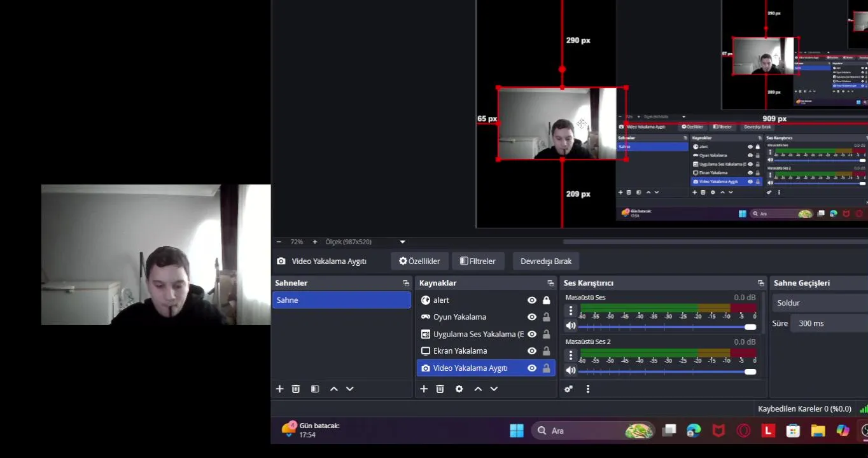The width and height of the screenshot is (868, 458).
Task: Open advanced audio properties gears icon
Action: click(x=568, y=389)
